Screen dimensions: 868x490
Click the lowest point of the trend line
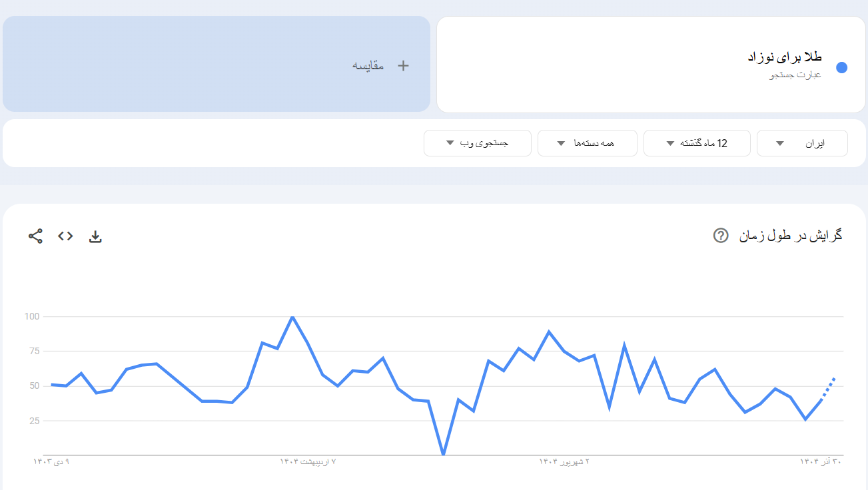point(443,455)
